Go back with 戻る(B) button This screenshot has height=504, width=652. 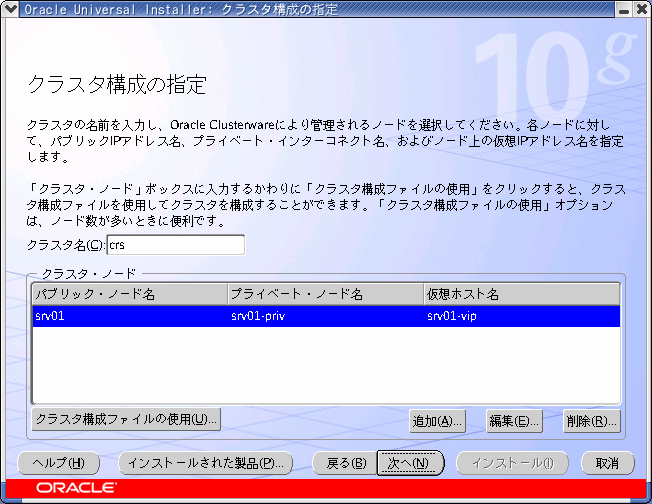pyautogui.click(x=344, y=463)
